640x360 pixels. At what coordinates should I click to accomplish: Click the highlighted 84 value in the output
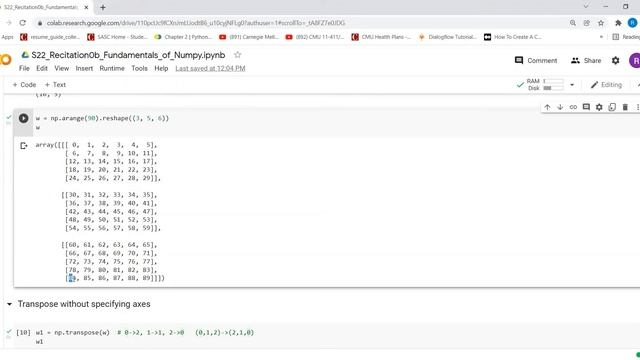click(72, 278)
